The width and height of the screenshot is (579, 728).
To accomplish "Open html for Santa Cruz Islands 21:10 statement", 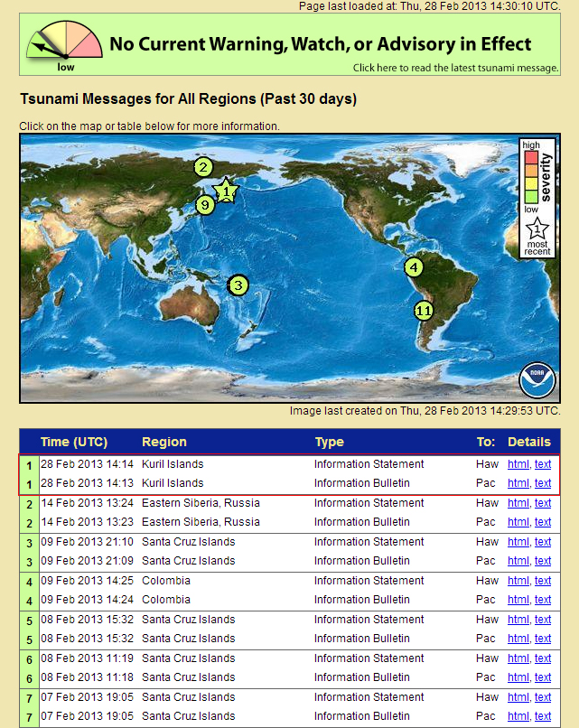I will click(518, 542).
